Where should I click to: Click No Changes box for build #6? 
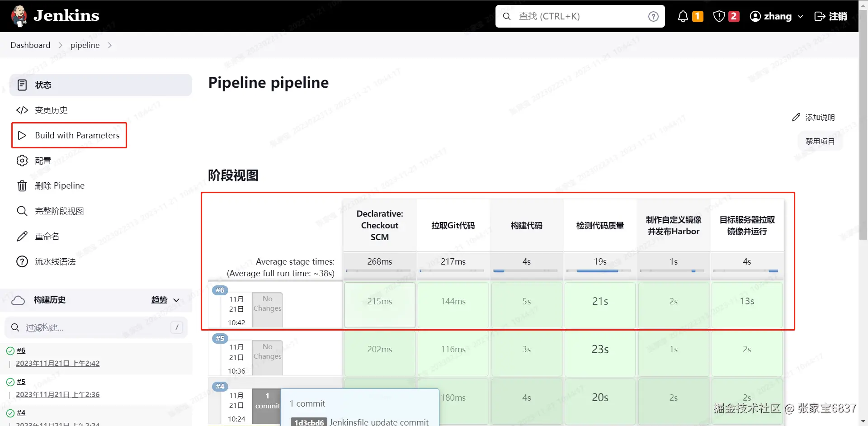pos(268,310)
